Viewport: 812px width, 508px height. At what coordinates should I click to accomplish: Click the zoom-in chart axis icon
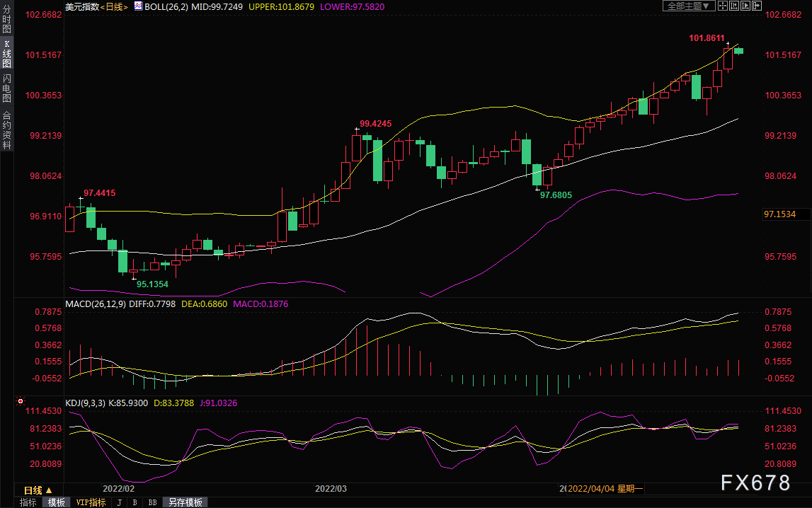[x=734, y=6]
